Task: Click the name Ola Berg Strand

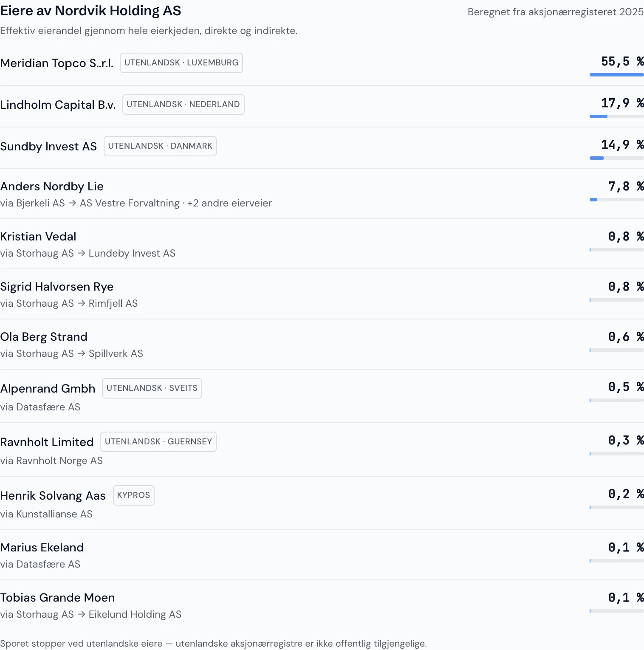Action: pyautogui.click(x=44, y=336)
